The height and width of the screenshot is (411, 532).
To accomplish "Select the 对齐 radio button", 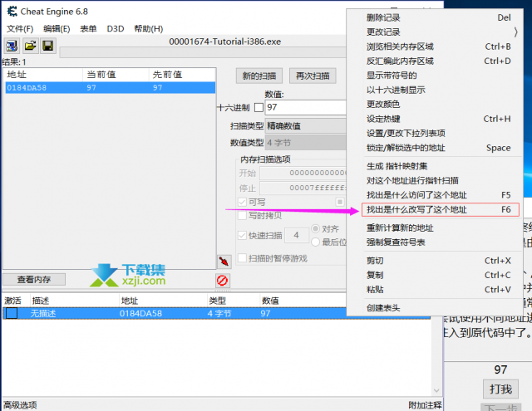I will click(x=316, y=228).
